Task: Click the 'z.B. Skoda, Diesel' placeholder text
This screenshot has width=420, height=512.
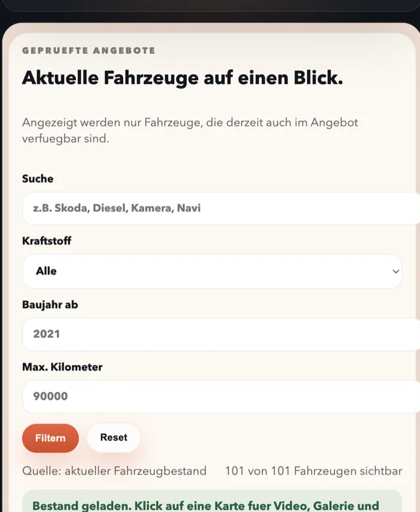Action: (117, 208)
